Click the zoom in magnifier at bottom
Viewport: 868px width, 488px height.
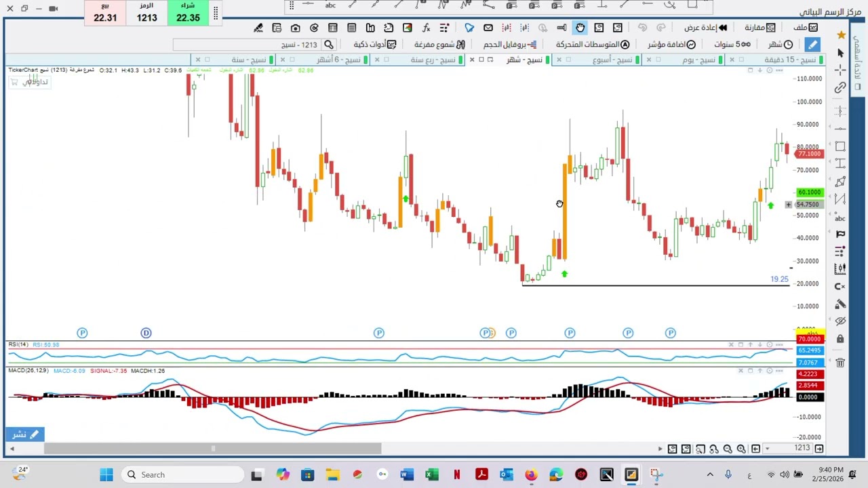pos(741,449)
